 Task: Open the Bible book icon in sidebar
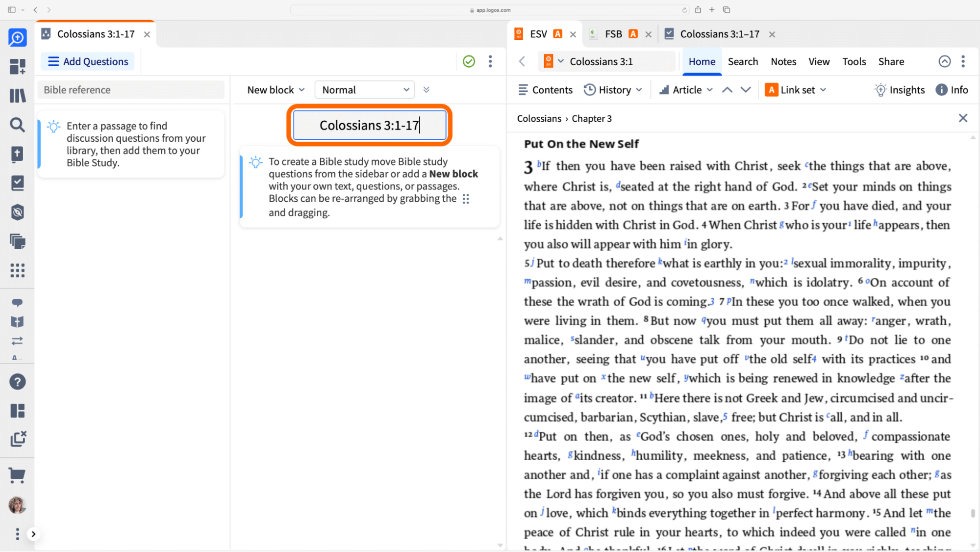[17, 154]
